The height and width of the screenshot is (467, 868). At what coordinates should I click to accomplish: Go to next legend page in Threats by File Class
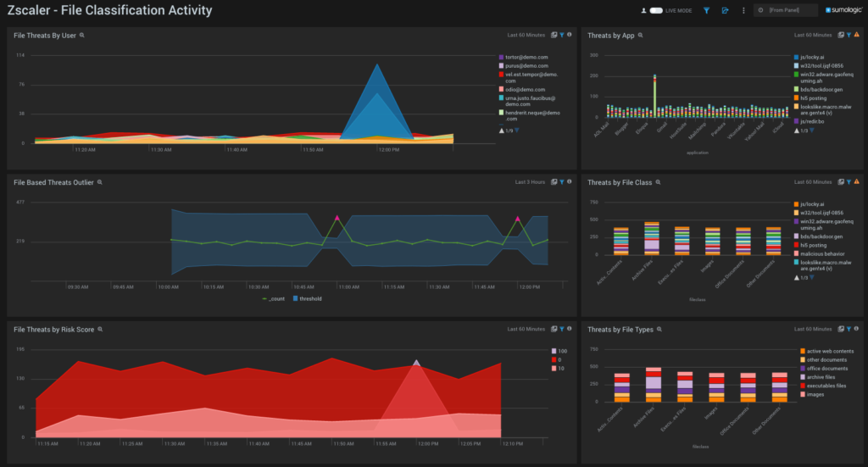811,278
